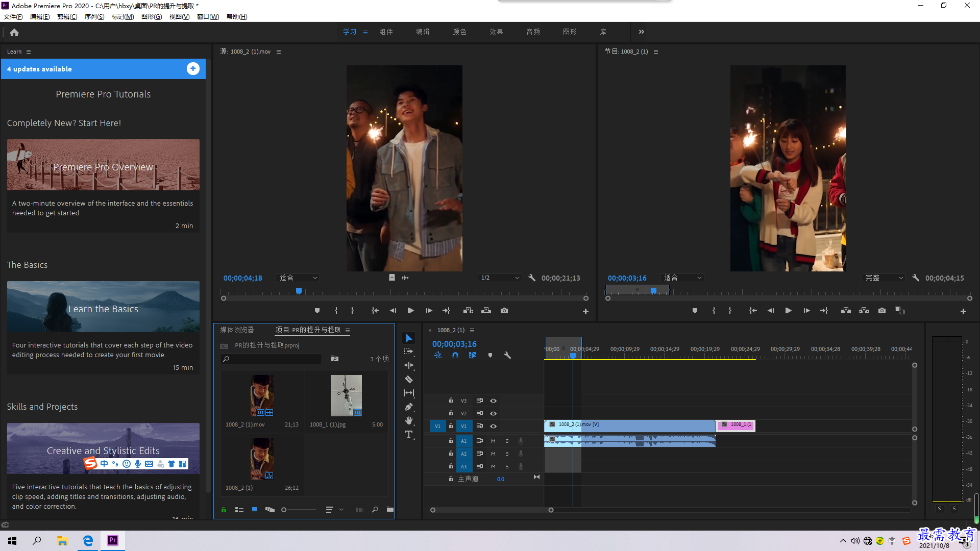
Task: Open timeline display settings wrench
Action: [507, 355]
